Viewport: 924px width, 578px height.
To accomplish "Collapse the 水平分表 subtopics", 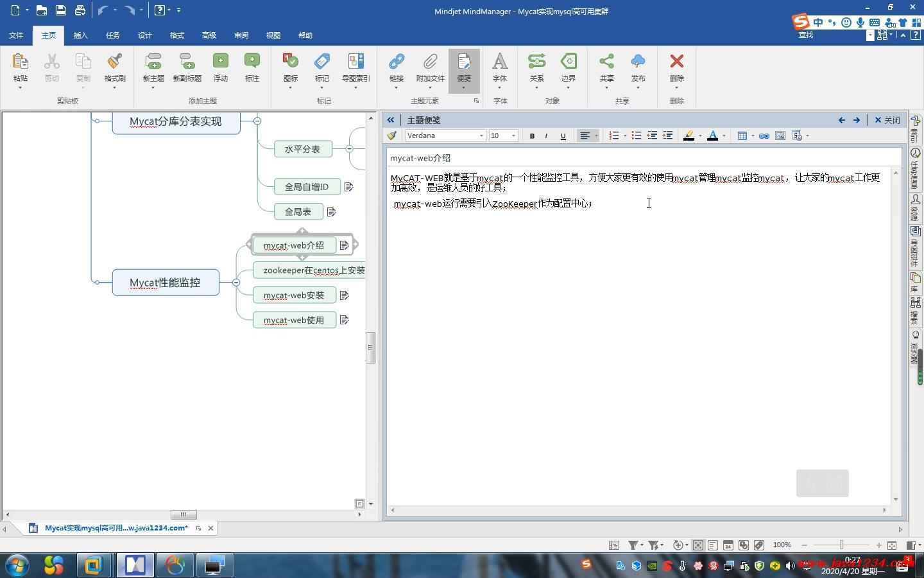I will pyautogui.click(x=349, y=148).
